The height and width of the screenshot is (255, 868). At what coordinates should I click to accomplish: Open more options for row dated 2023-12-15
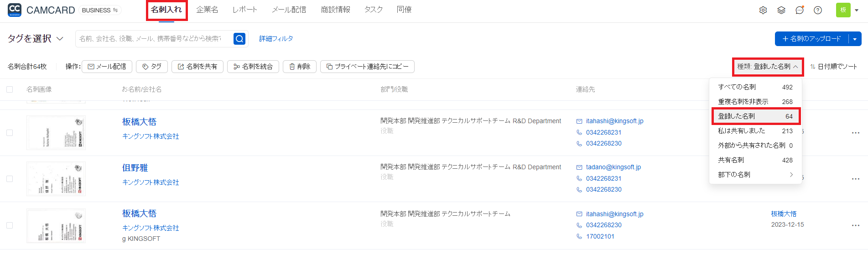point(856,225)
